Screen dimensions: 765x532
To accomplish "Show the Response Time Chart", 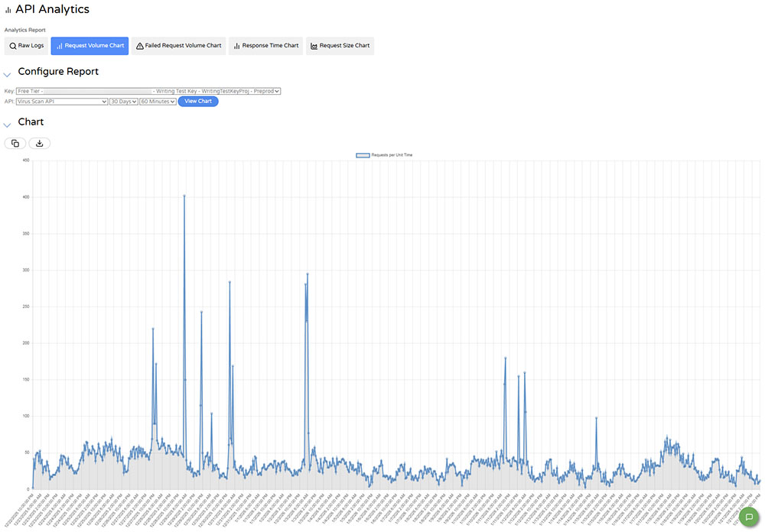I will pos(265,46).
